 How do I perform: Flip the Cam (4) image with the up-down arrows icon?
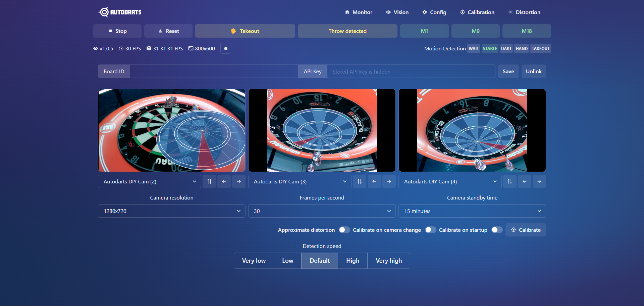tap(510, 181)
